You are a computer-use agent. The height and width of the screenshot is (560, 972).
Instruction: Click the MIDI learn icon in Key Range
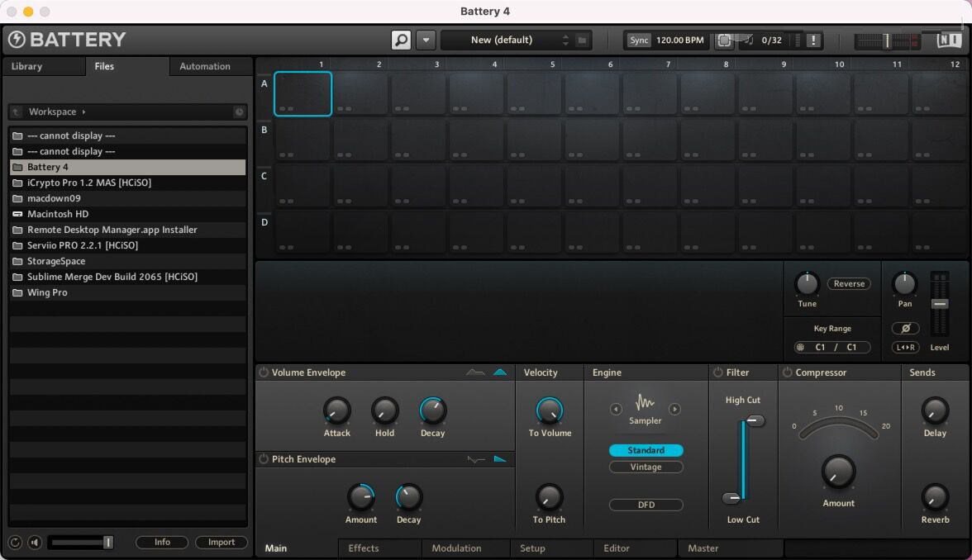coord(801,348)
